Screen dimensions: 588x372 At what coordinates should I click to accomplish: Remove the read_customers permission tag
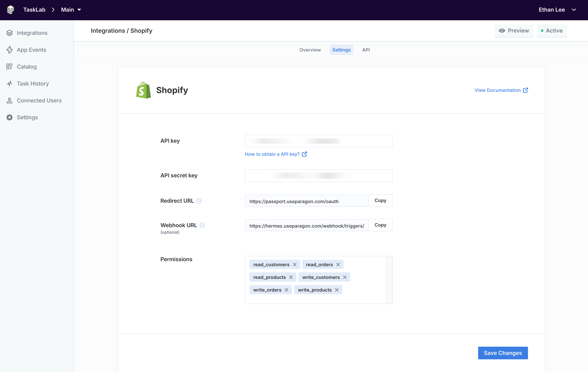point(295,264)
